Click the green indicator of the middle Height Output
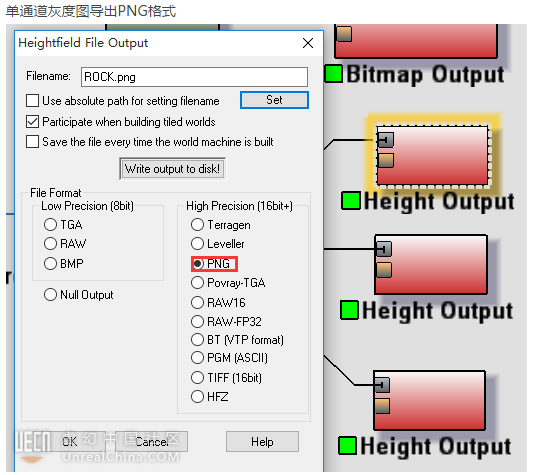539x475 pixels. pyautogui.click(x=349, y=310)
